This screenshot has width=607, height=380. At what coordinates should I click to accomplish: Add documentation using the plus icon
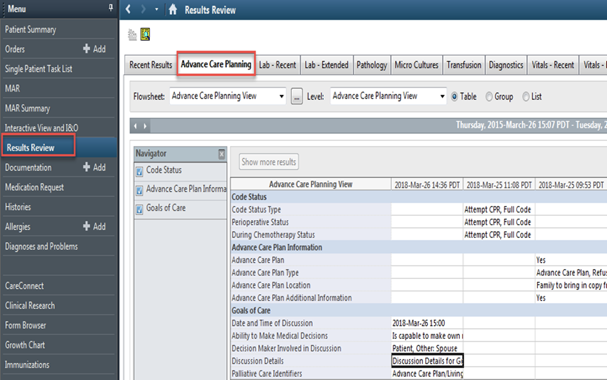(86, 167)
